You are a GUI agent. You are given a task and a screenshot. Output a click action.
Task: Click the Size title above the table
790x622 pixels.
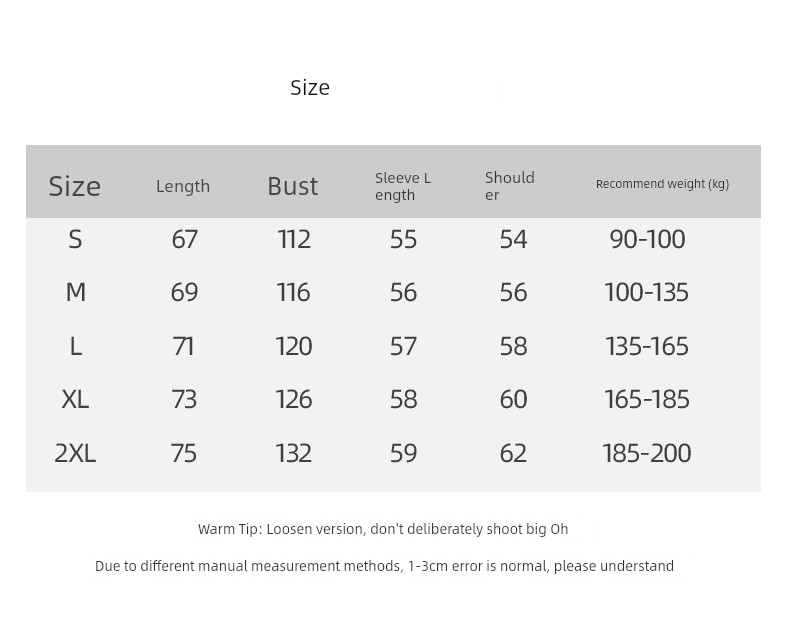310,88
